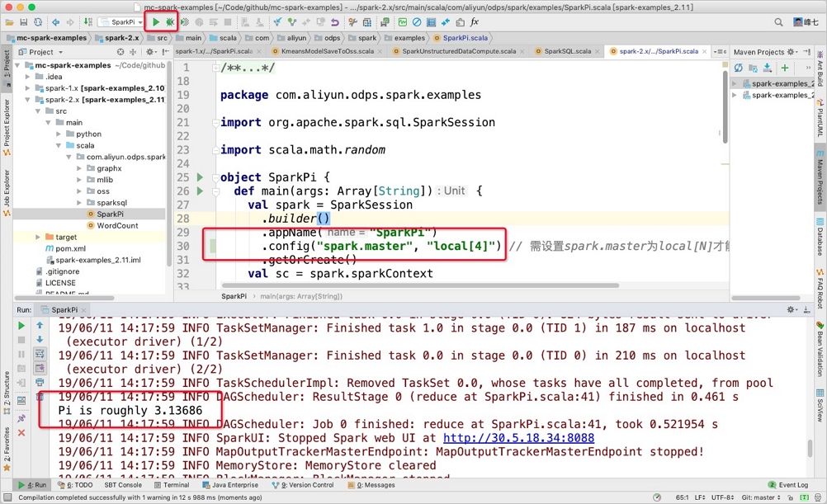Expand the python folder in tree
This screenshot has width=827, height=504.
tap(59, 134)
